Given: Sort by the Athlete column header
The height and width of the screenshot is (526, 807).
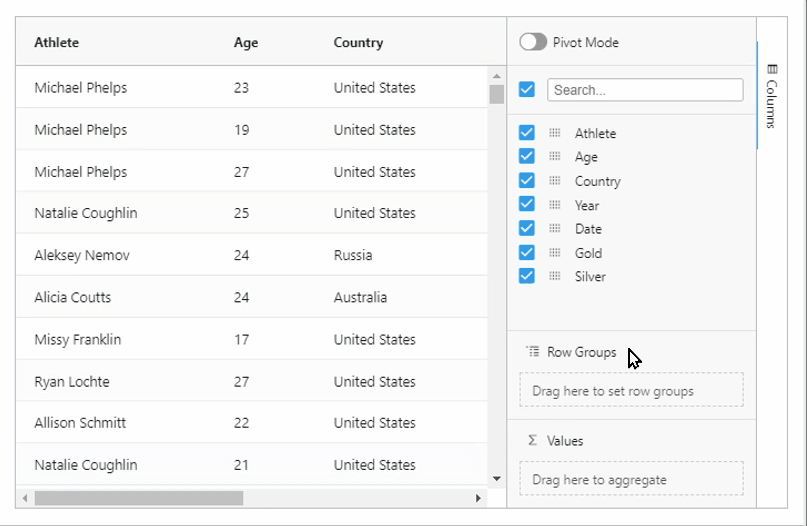Looking at the screenshot, I should pyautogui.click(x=57, y=42).
